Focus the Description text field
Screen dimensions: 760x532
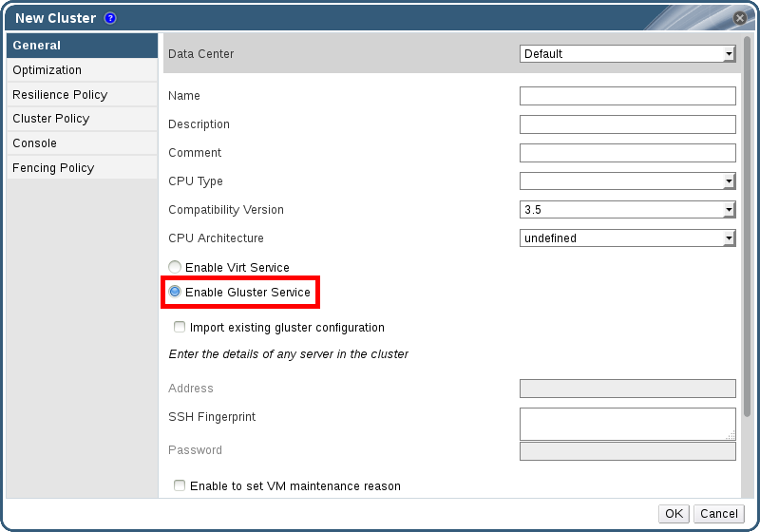627,124
